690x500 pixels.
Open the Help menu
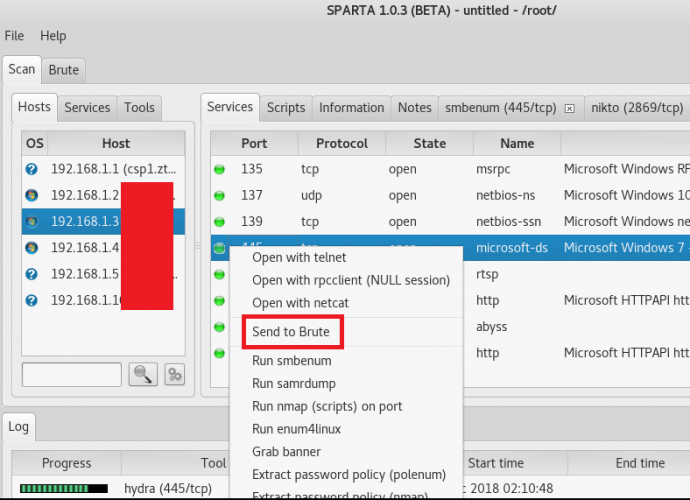(x=53, y=36)
